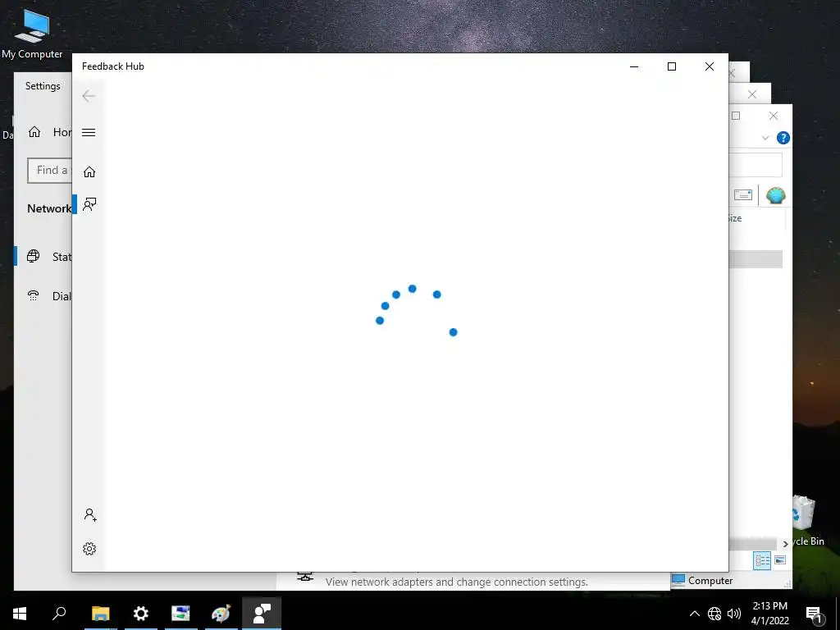Close the rearmost background window
This screenshot has height=630, width=840.
pyautogui.click(x=733, y=73)
